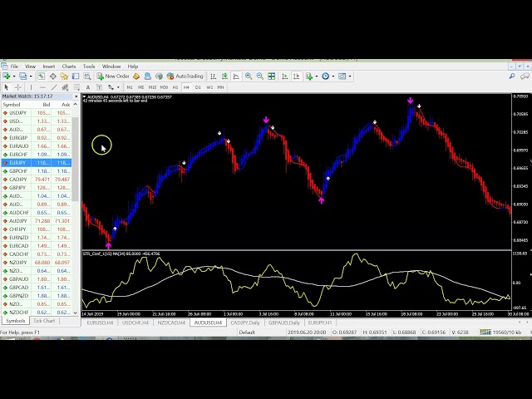
Task: Zoom in on the chart
Action: pos(249,76)
